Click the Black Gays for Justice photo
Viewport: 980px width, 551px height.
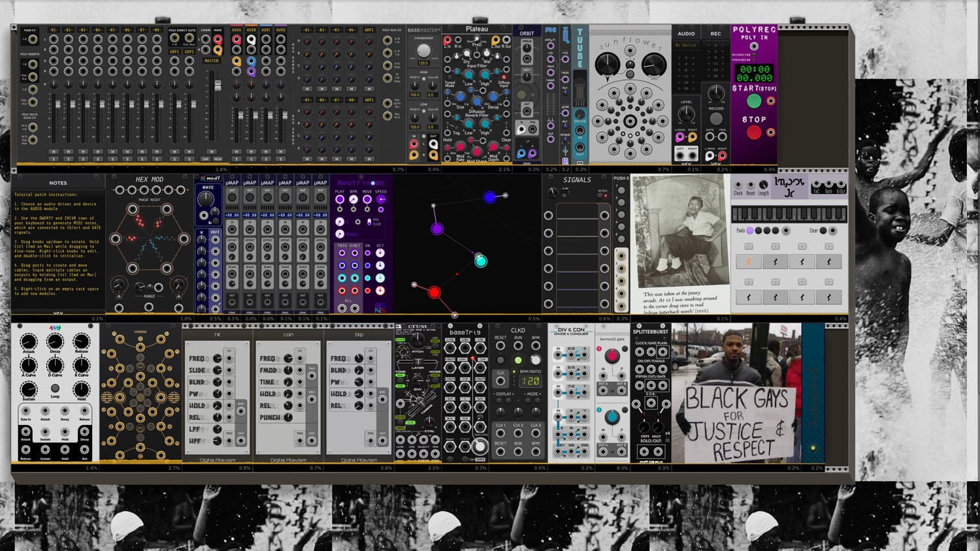pyautogui.click(x=736, y=394)
